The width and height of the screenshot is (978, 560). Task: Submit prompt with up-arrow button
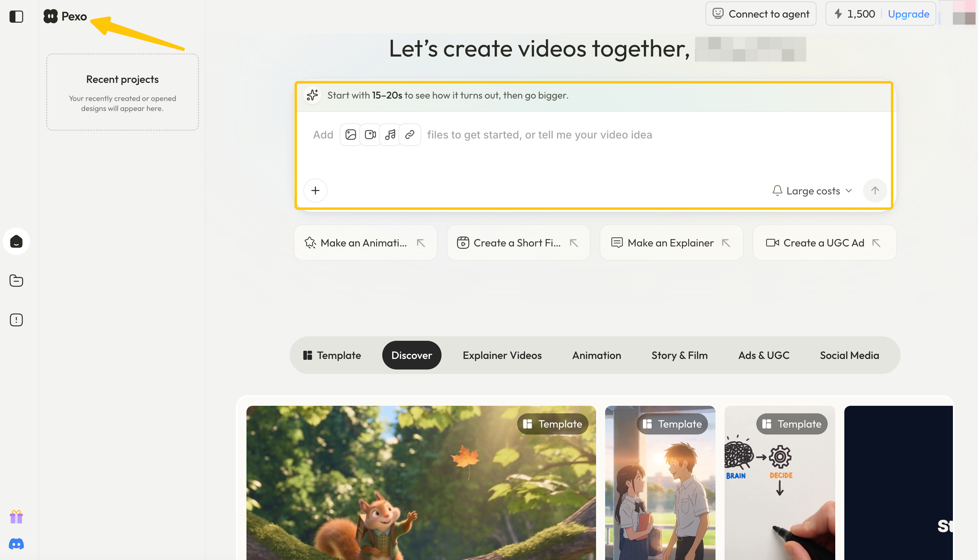tap(875, 190)
